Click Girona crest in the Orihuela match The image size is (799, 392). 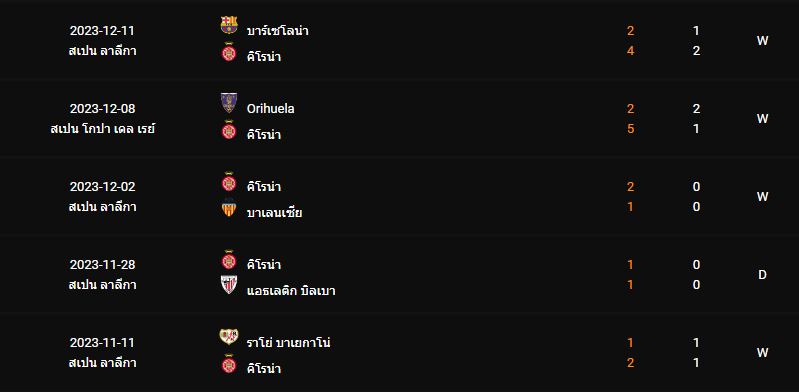[229, 130]
